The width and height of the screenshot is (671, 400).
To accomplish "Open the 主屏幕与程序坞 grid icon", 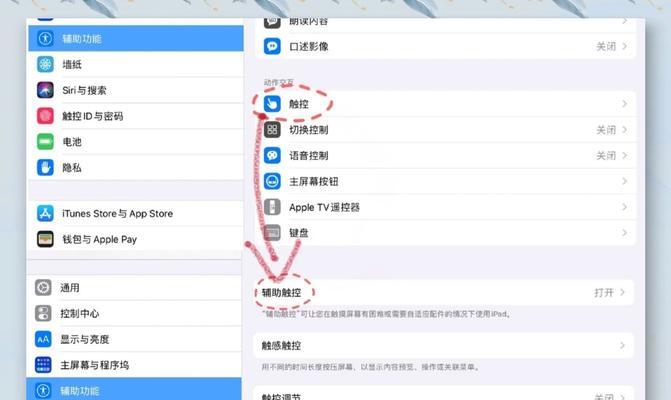I will [43, 365].
